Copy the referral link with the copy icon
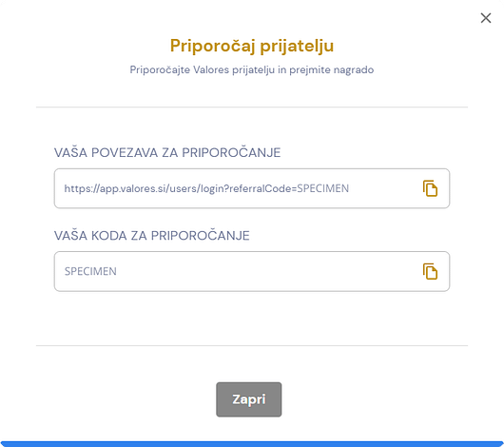504x447 pixels. tap(430, 188)
